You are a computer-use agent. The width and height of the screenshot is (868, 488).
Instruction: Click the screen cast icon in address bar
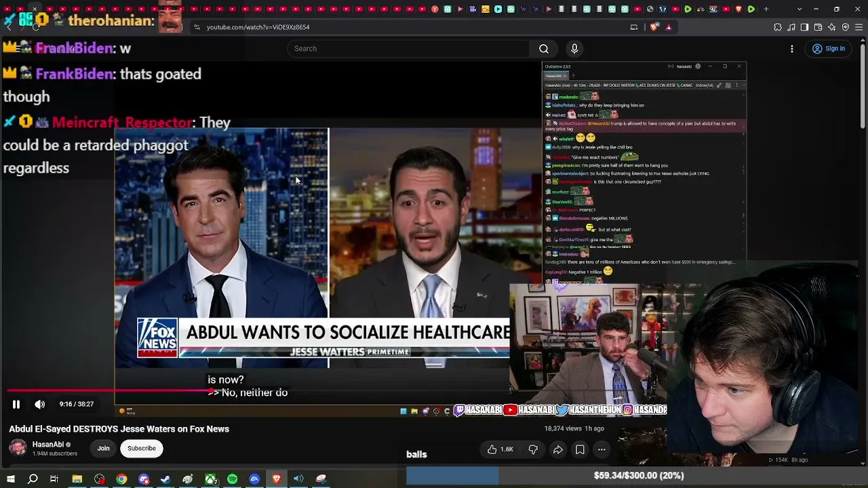coord(634,27)
